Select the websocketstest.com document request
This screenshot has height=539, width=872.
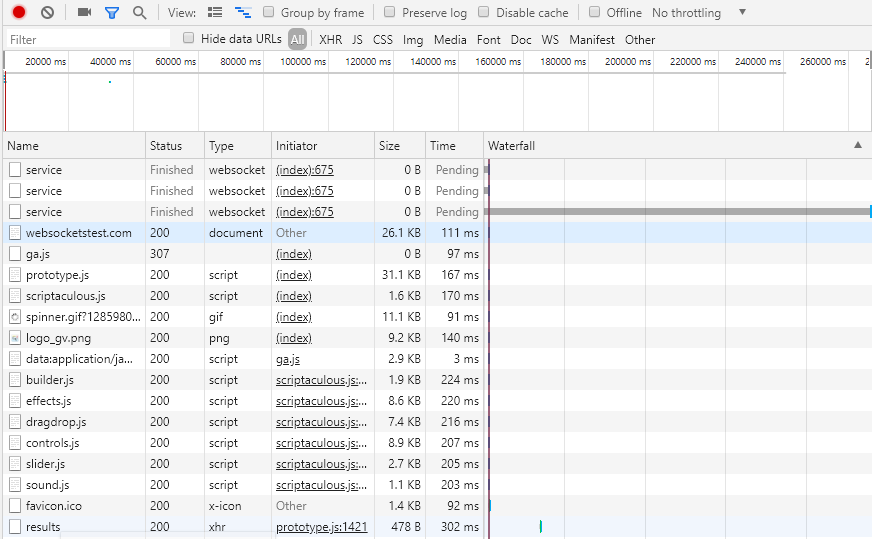[437, 233]
